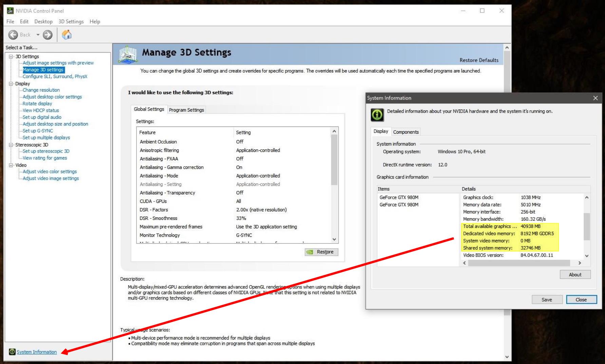Click the Manage 3D Settings header icon
This screenshot has width=605, height=364.
(128, 54)
